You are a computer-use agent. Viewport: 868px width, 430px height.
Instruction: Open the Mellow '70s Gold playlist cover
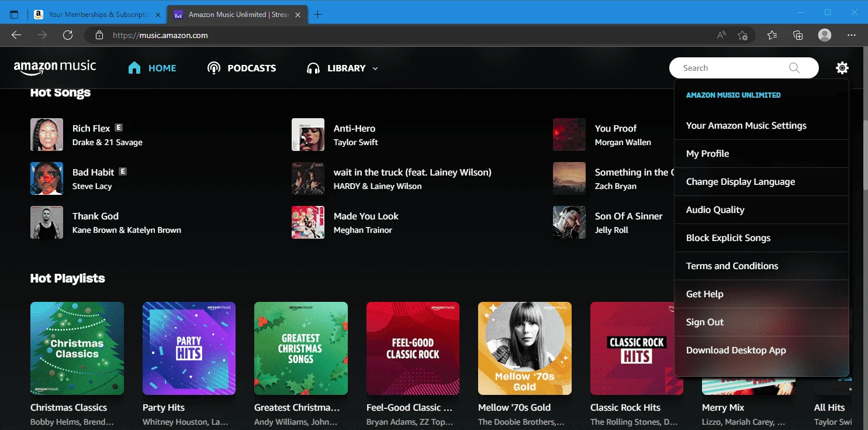525,349
